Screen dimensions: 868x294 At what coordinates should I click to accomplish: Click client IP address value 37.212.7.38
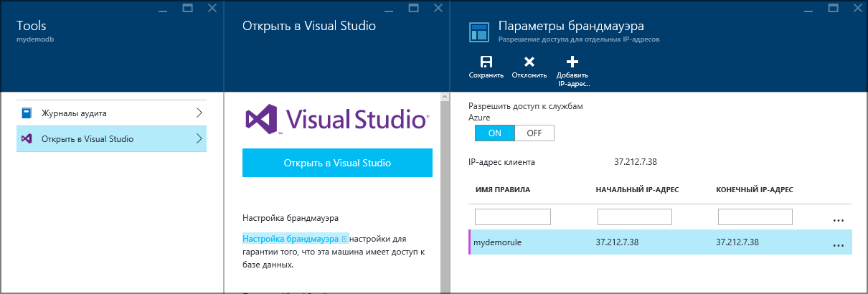coord(636,162)
